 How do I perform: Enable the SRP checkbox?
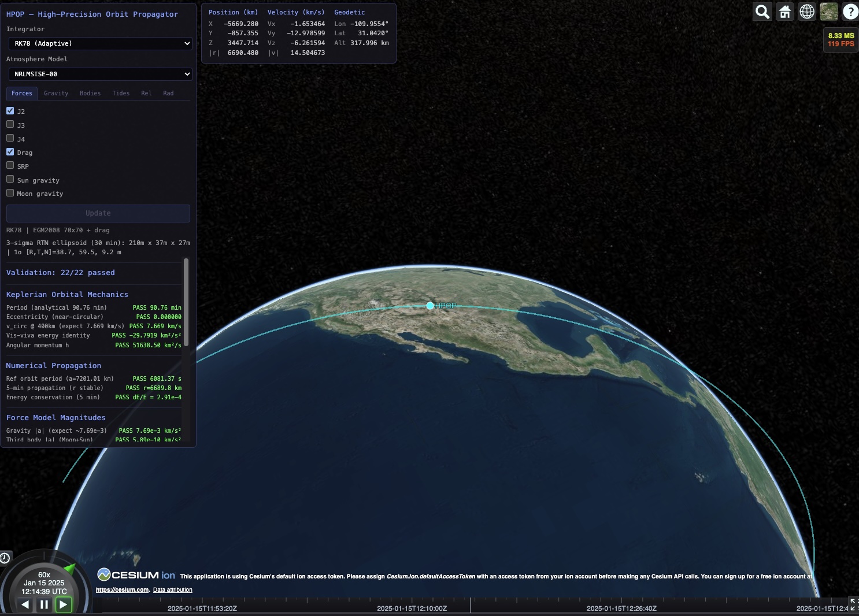(x=10, y=165)
